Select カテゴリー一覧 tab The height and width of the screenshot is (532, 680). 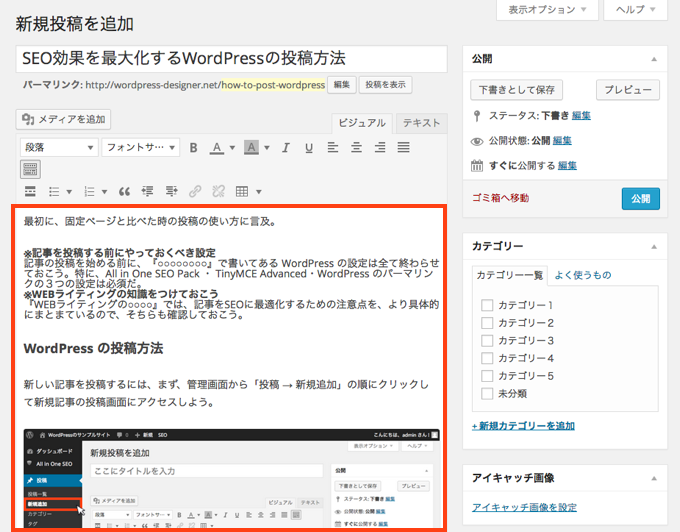(510, 275)
